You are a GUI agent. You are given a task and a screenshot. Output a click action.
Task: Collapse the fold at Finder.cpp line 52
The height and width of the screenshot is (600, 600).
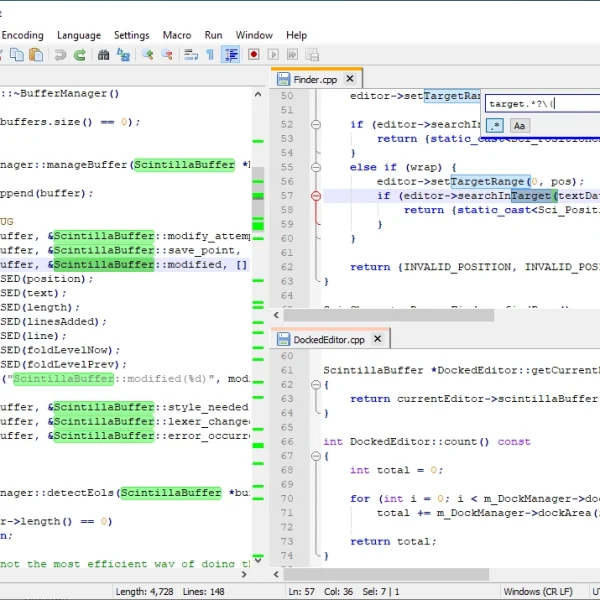[316, 124]
